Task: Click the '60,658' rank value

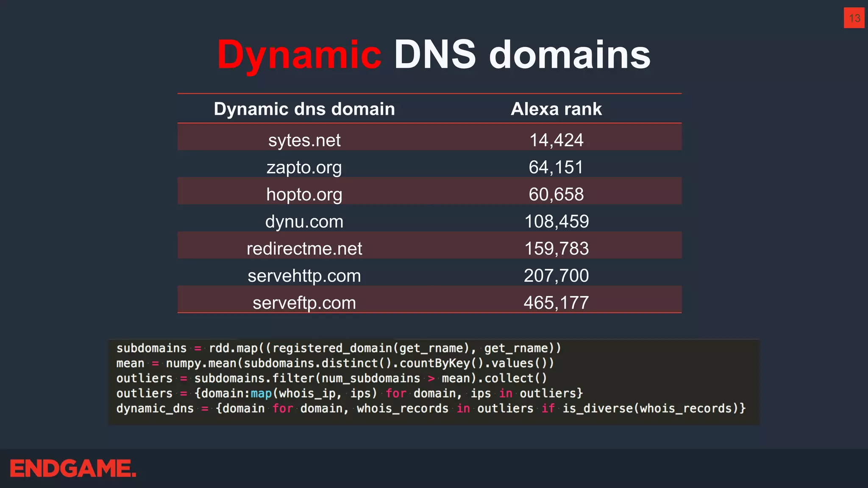Action: (556, 194)
